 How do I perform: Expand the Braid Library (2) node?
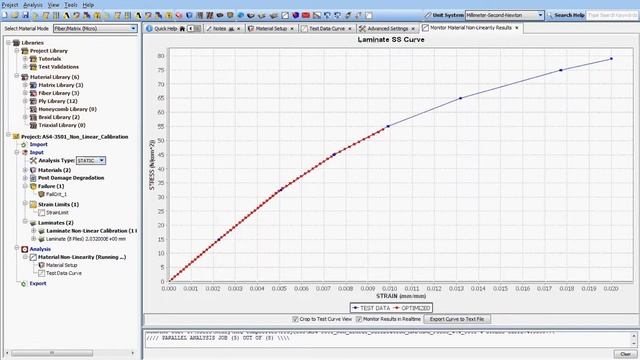tap(25, 117)
